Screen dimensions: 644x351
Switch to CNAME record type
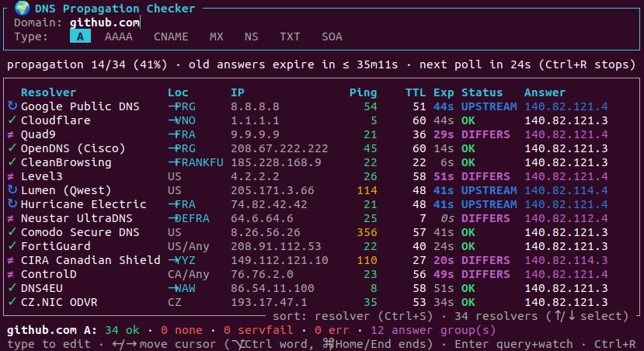[171, 36]
